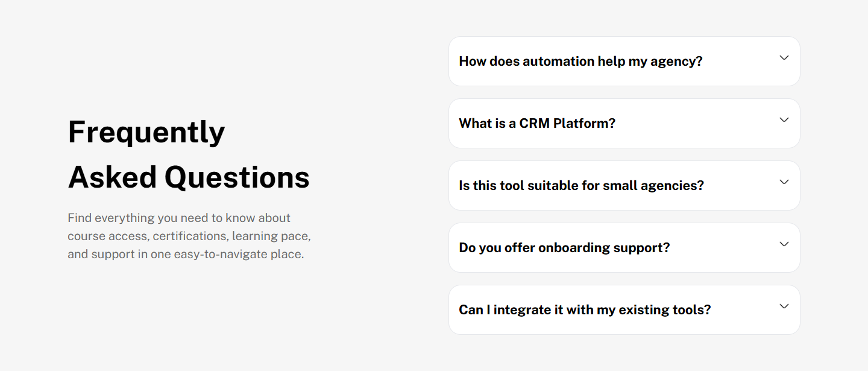The image size is (868, 371).
Task: Click the chevron on the existing tools question
Action: pos(784,306)
